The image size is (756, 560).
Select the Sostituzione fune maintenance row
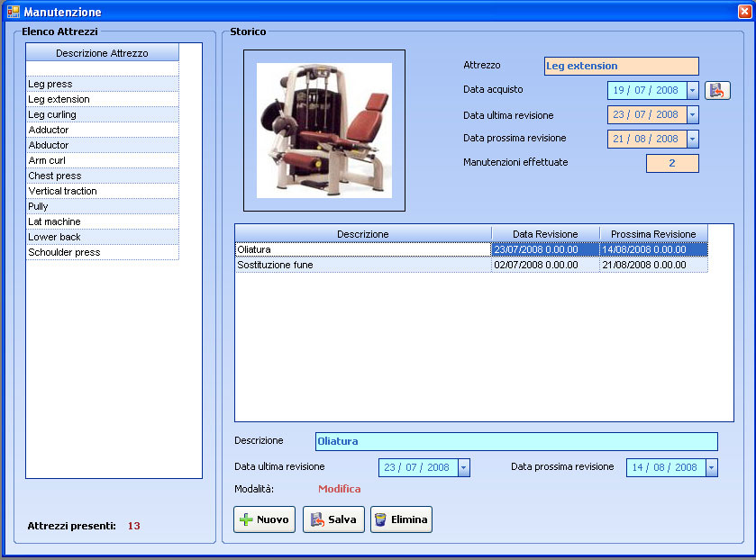click(x=362, y=265)
